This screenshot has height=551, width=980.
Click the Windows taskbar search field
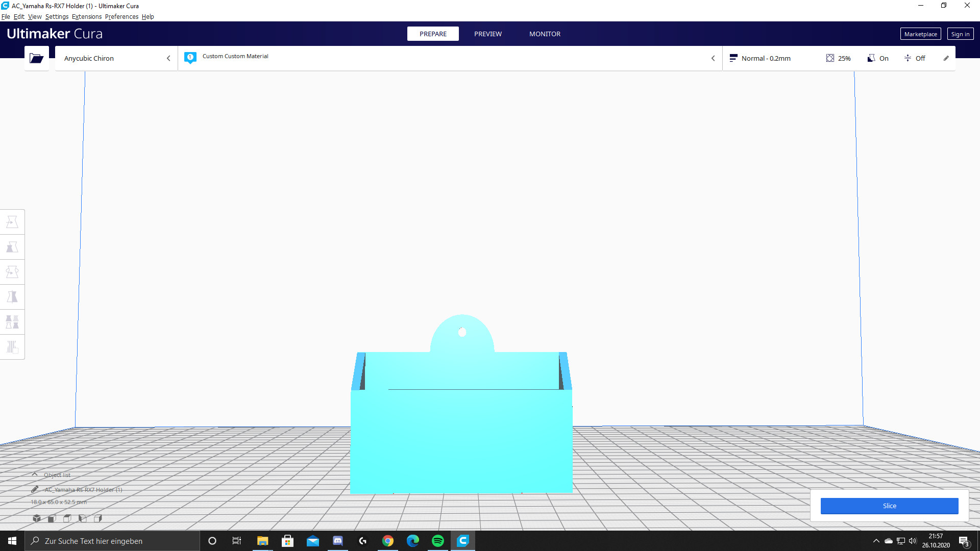click(x=112, y=541)
